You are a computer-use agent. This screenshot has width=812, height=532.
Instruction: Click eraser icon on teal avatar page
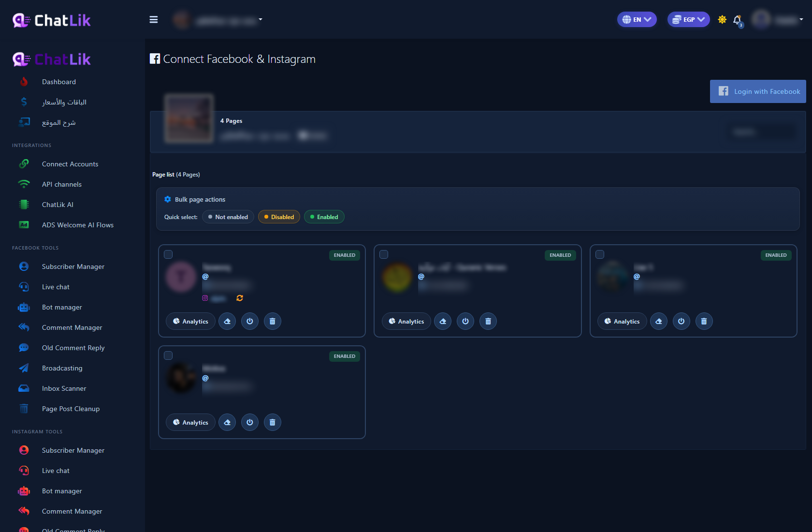659,321
